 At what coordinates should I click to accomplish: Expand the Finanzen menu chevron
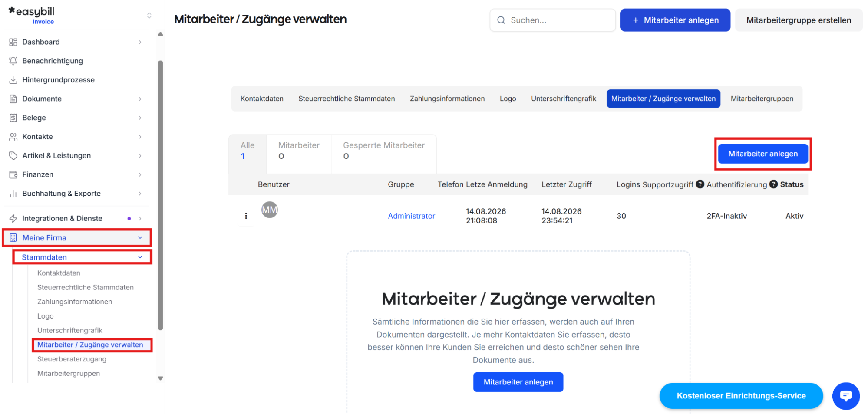[140, 174]
